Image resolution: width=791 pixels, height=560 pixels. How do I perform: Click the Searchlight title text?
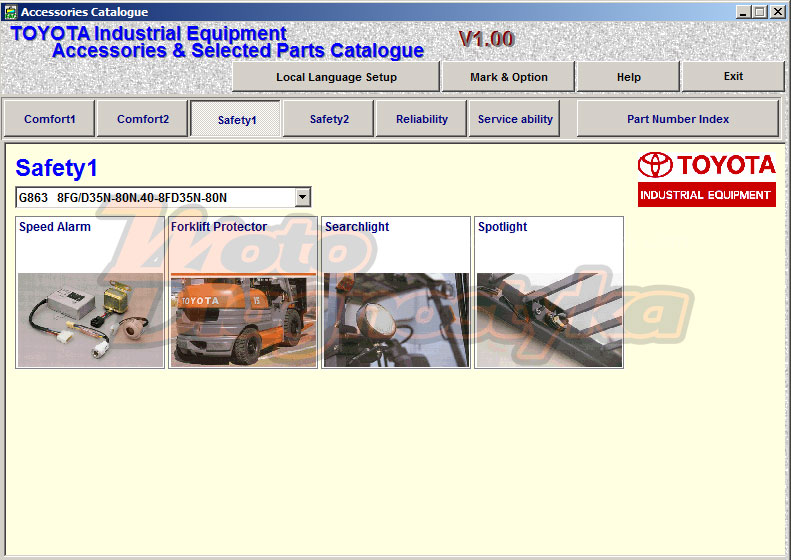click(357, 227)
